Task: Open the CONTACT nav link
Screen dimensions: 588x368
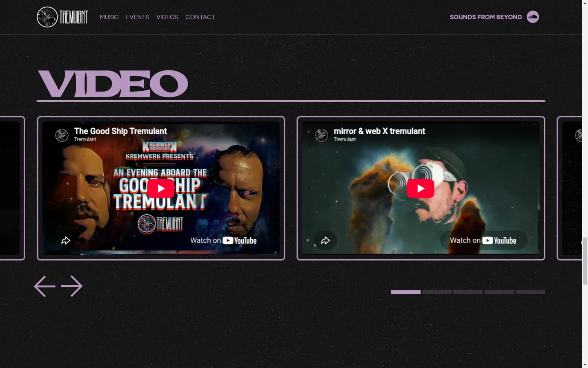Action: [x=200, y=17]
